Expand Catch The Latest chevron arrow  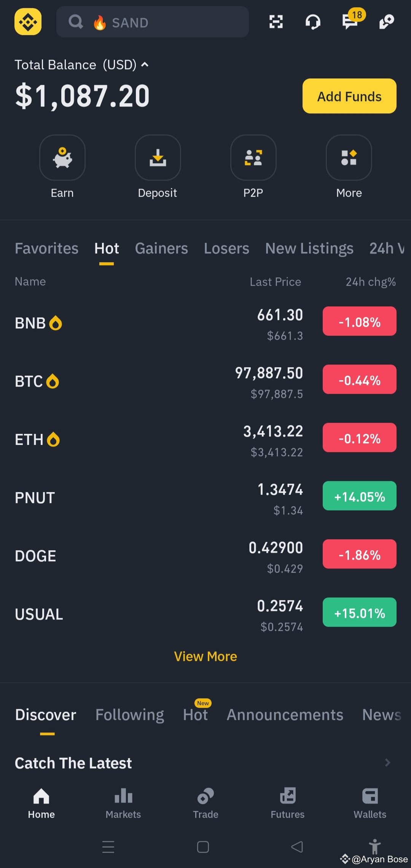[x=387, y=763]
